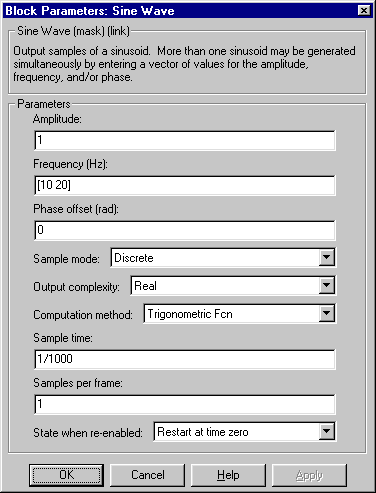Click the Sample time input field
The height and width of the screenshot is (493, 376).
tap(185, 359)
